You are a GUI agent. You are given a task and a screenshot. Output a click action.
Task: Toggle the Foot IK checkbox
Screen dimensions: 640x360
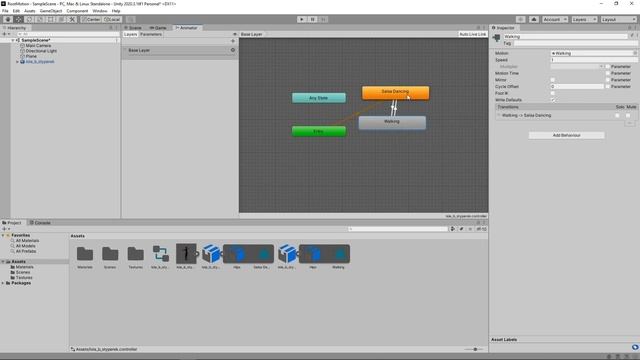[x=553, y=93]
